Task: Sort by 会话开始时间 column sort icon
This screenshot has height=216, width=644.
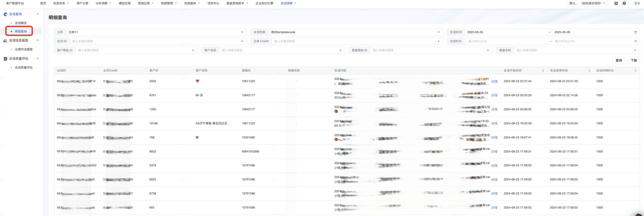Action: click(x=543, y=71)
